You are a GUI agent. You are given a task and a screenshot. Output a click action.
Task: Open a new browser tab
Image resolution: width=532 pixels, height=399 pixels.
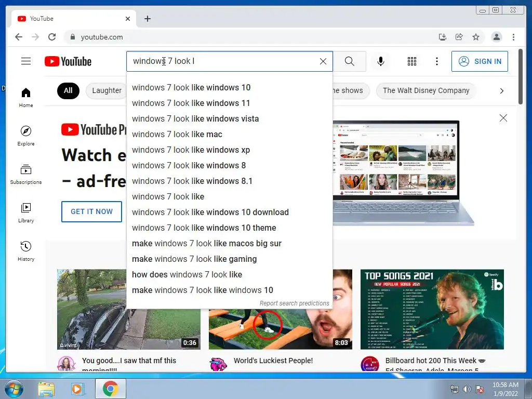[x=147, y=19]
